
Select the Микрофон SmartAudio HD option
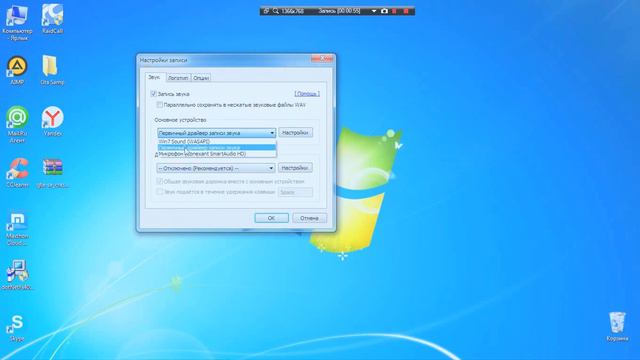(217, 154)
